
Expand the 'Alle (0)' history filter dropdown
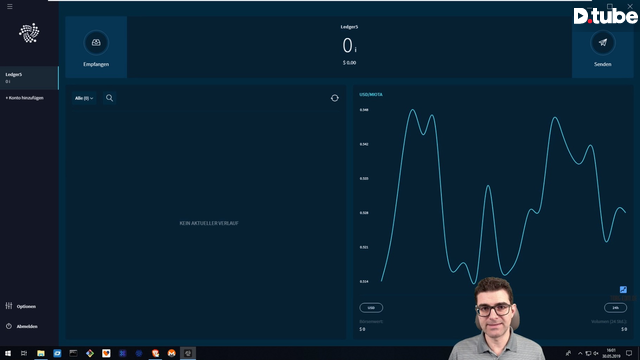(84, 98)
